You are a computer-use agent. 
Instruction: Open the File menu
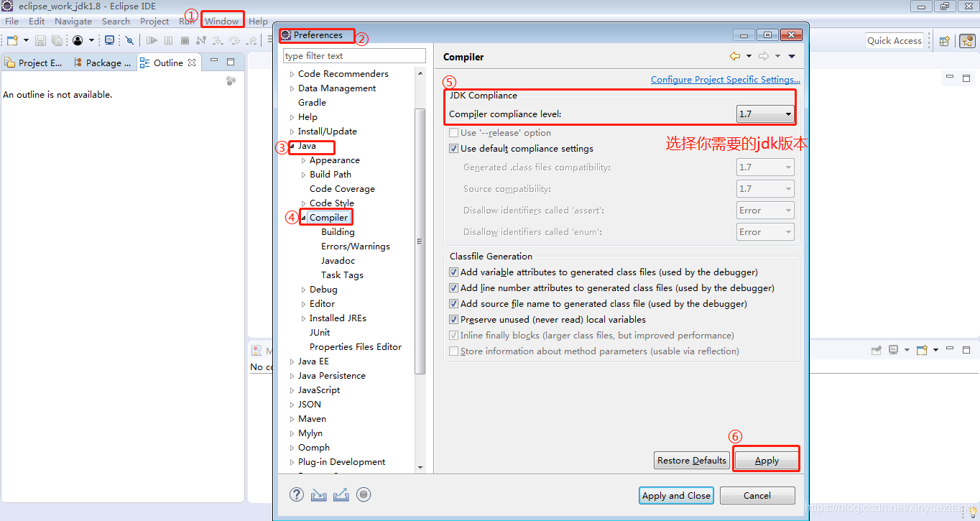click(x=12, y=22)
